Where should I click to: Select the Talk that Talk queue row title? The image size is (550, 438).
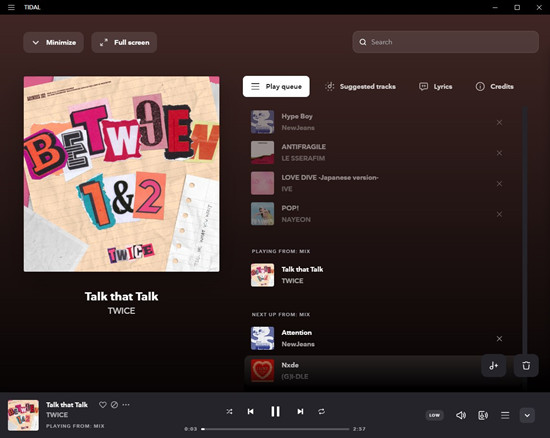coord(302,269)
